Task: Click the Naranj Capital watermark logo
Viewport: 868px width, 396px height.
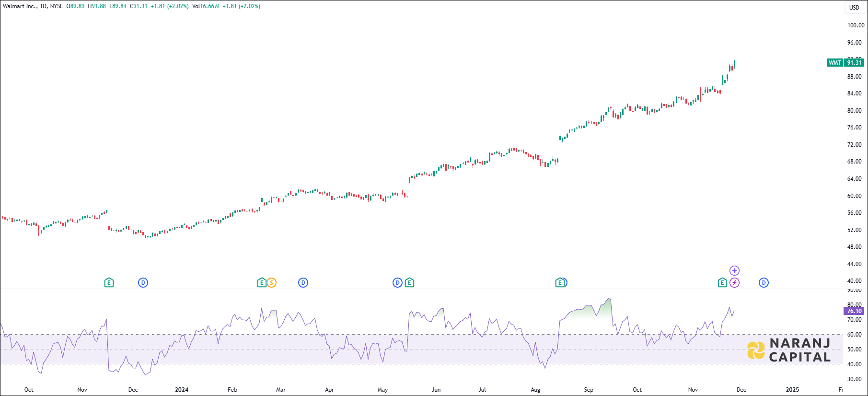Action: coord(789,350)
